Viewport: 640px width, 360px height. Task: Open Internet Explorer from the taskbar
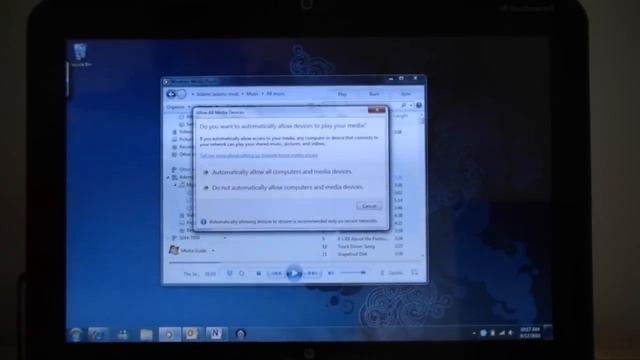coord(98,334)
